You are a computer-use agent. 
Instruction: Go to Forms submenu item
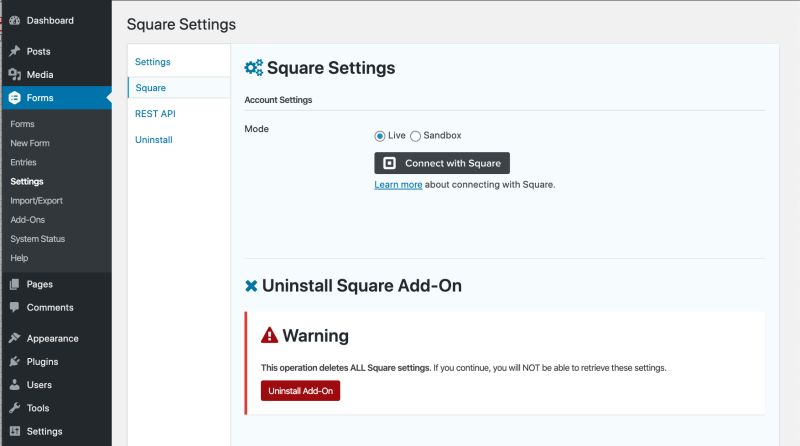[x=22, y=124]
